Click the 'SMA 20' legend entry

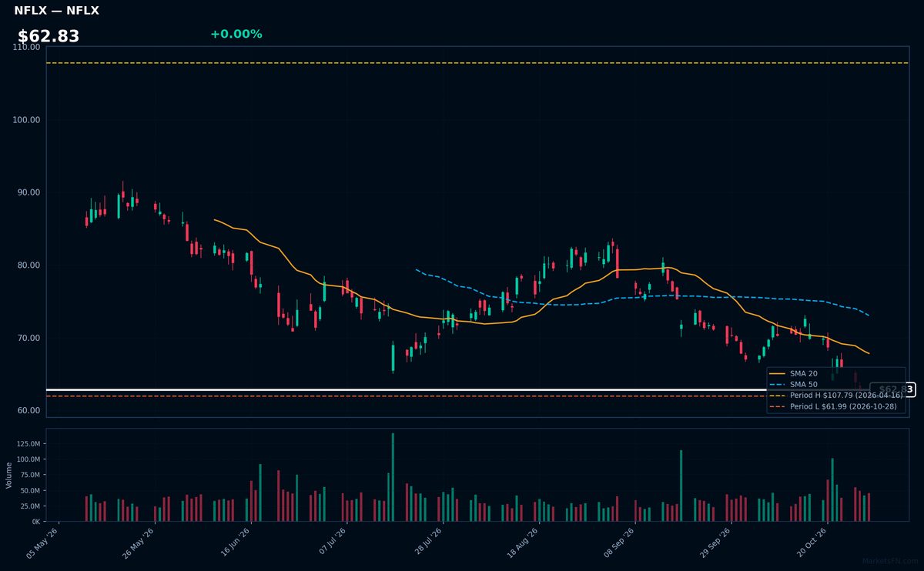(794, 373)
